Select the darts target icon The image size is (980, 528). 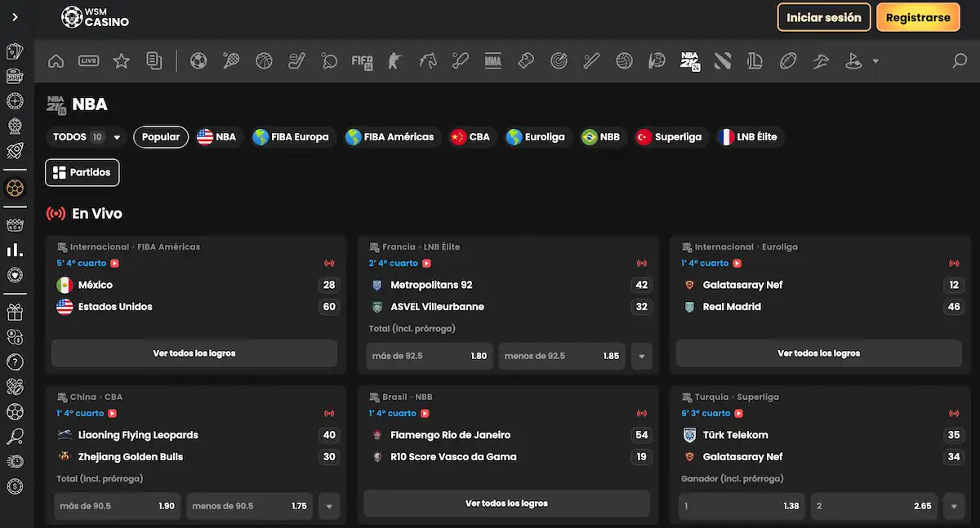pos(559,60)
